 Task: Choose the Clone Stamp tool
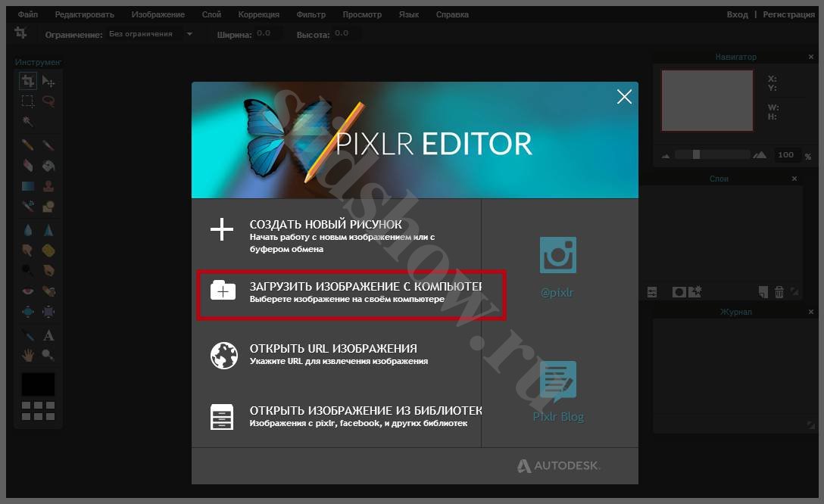coord(48,186)
